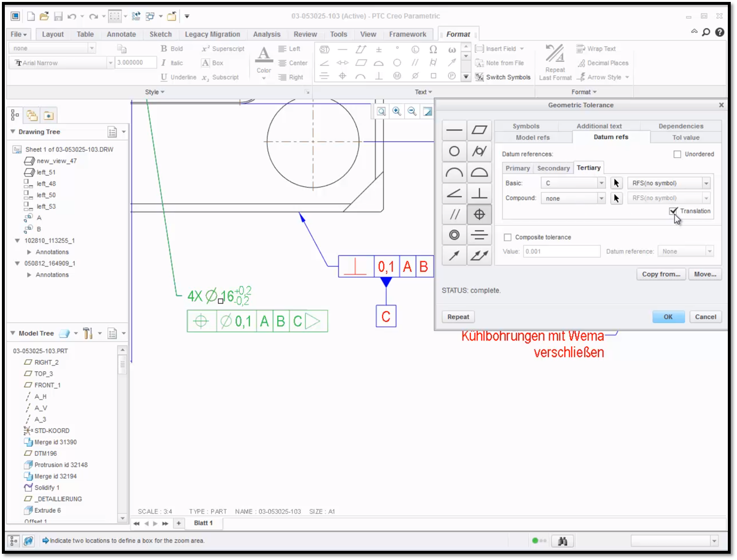The height and width of the screenshot is (560, 737).
Task: Click the Blatt 1 sheet tab
Action: coord(203,523)
